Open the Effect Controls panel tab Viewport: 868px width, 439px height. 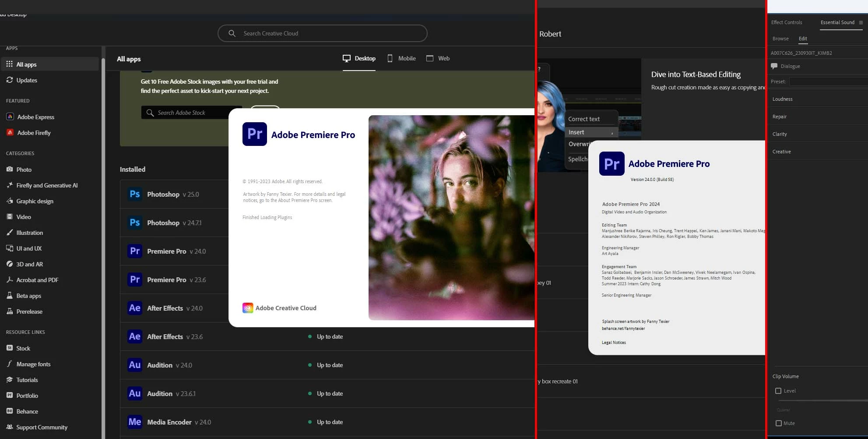click(787, 22)
